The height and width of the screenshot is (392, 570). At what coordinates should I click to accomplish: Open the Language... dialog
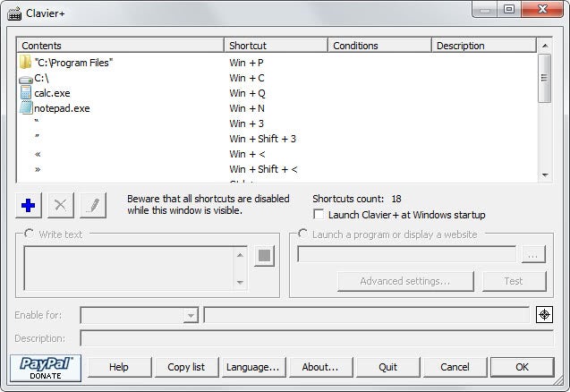[x=253, y=367]
